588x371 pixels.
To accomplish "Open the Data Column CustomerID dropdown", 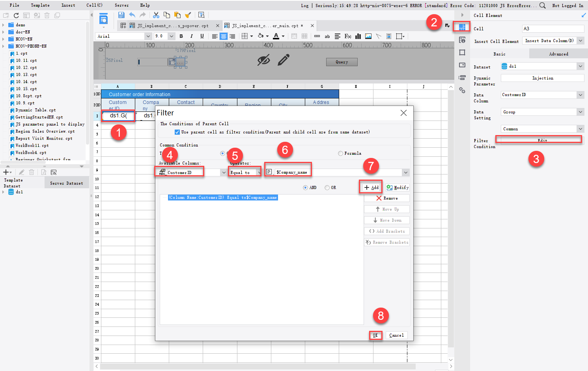I will point(581,95).
